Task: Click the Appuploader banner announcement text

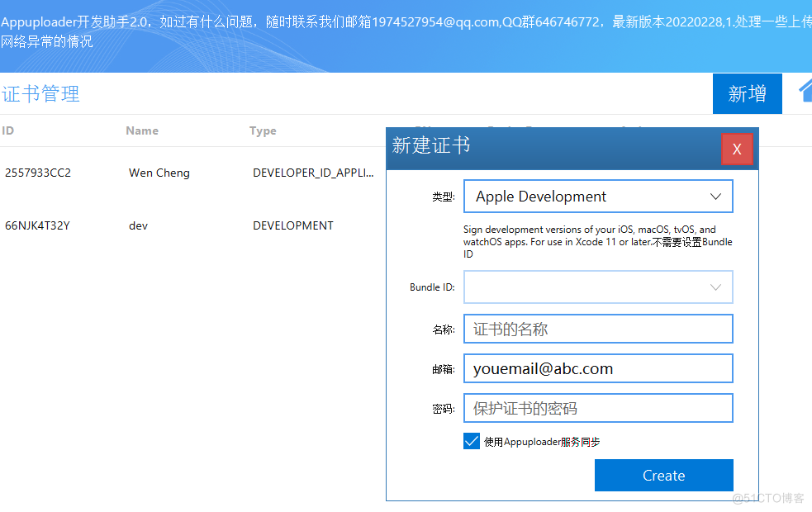Action: (406, 31)
